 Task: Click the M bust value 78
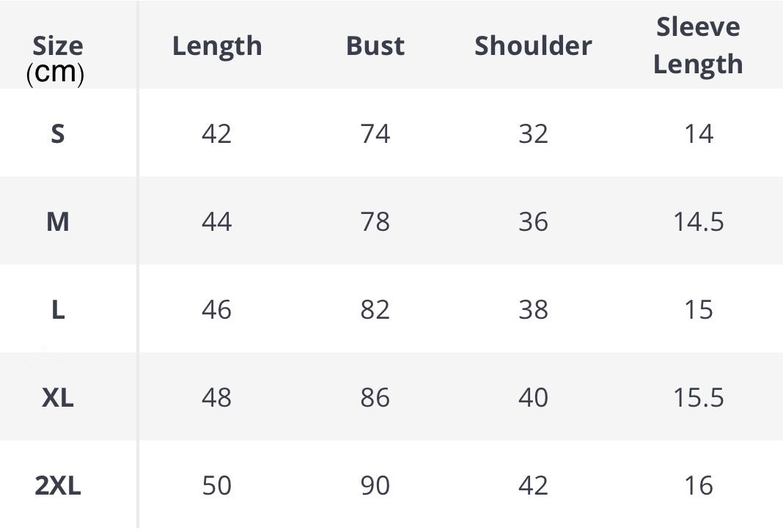[x=375, y=222]
